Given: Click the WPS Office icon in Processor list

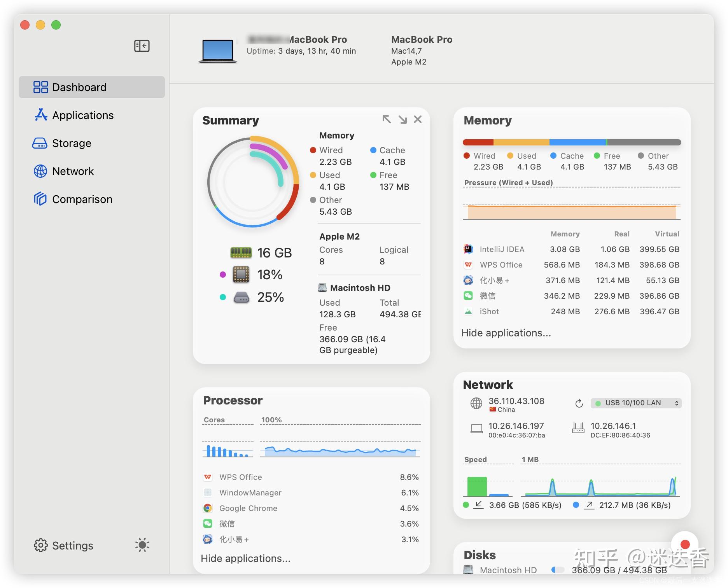Looking at the screenshot, I should pyautogui.click(x=208, y=477).
